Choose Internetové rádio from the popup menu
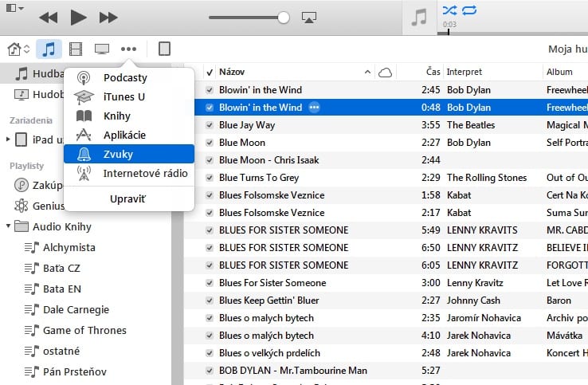This screenshot has height=385, width=588. (x=129, y=173)
